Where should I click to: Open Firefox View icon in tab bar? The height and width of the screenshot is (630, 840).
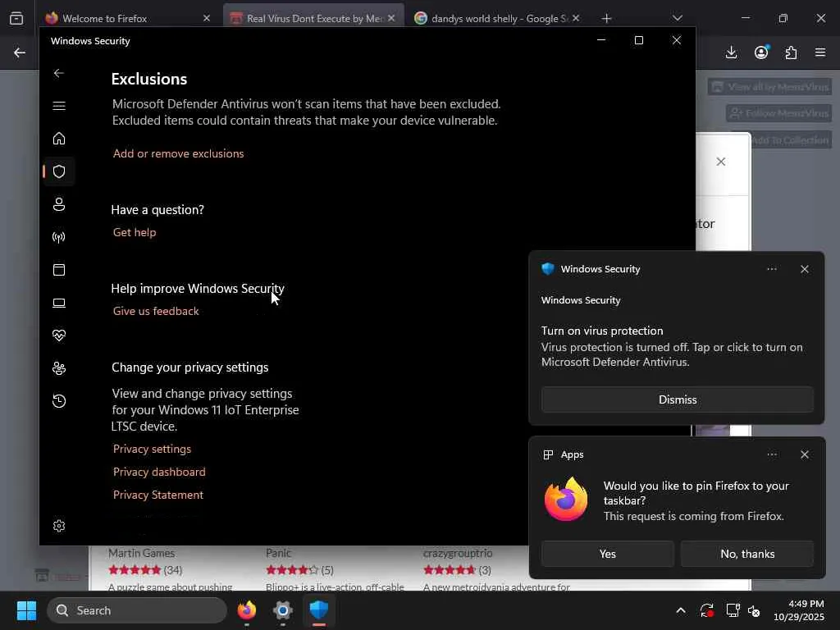click(x=16, y=18)
